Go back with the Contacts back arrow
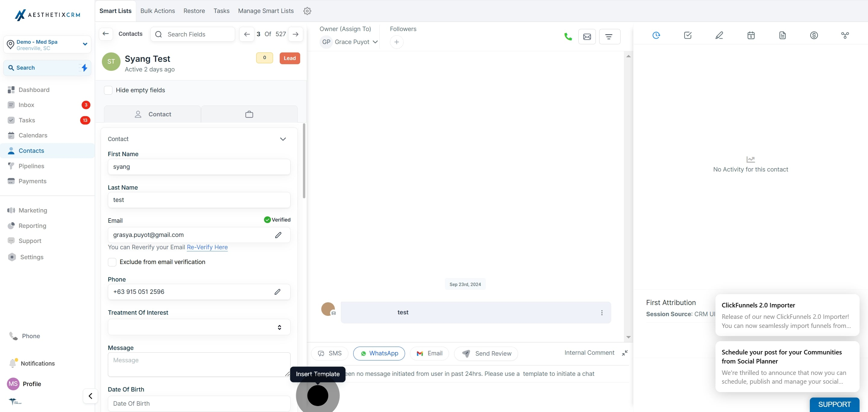The image size is (868, 412). pyautogui.click(x=105, y=34)
